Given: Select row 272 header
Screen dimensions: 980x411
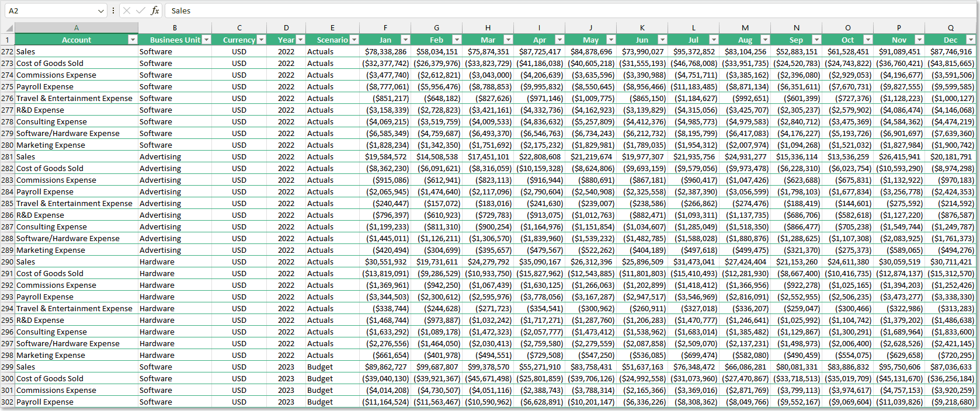Looking at the screenshot, I should [7, 51].
